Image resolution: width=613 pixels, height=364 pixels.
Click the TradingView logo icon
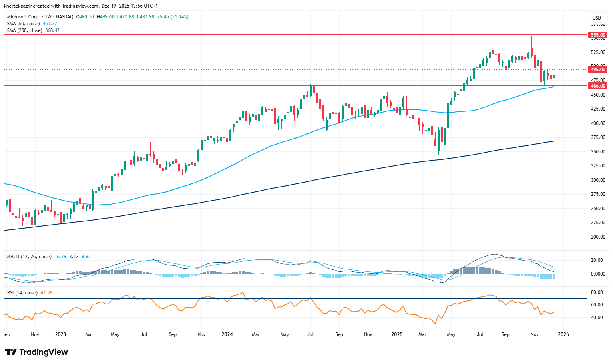[11, 352]
